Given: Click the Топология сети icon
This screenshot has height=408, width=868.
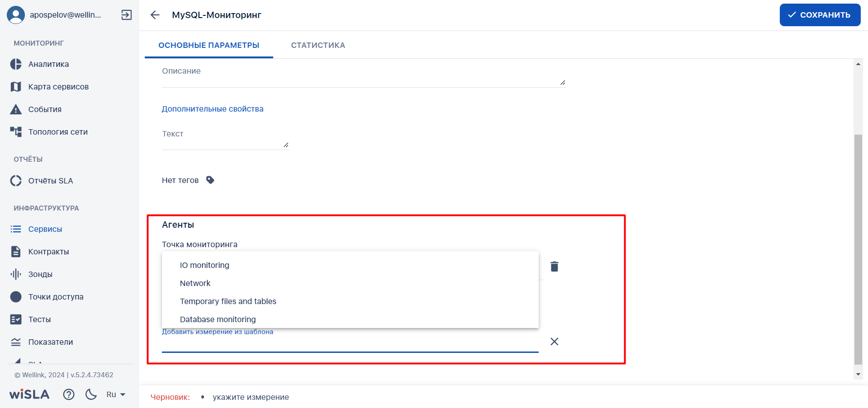Looking at the screenshot, I should 16,132.
